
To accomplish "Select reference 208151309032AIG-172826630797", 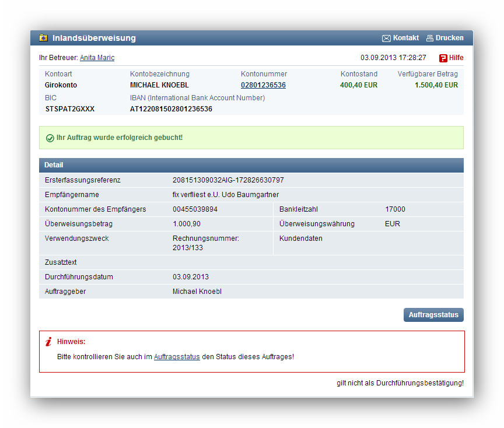I will (x=228, y=180).
